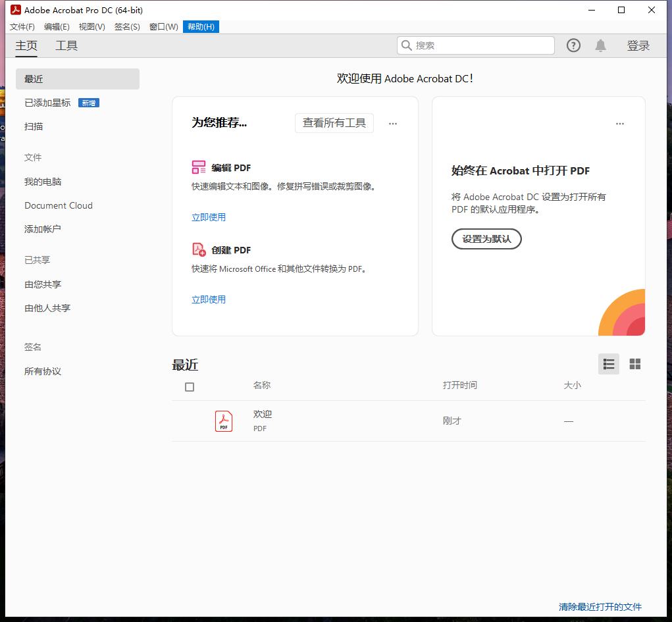This screenshot has height=622, width=672.
Task: Click the 查看所有工具 button
Action: click(x=334, y=122)
